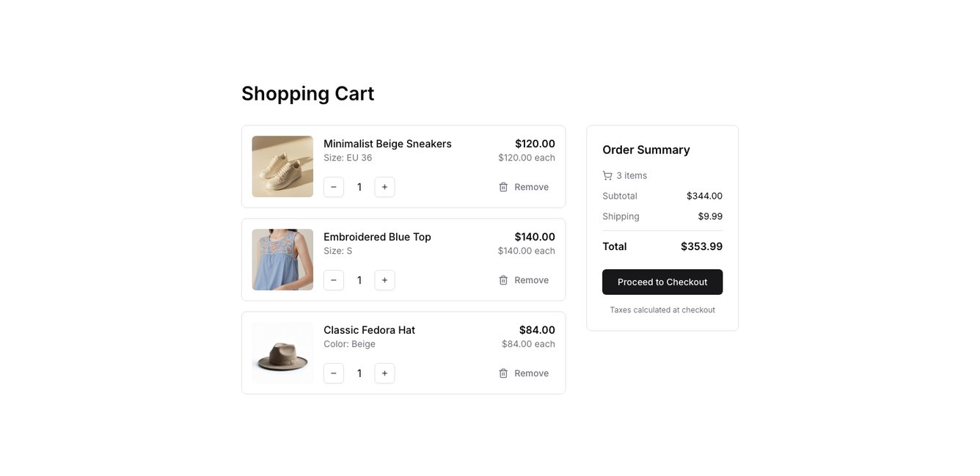The width and height of the screenshot is (980, 476).
Task: Decrease quantity of Minimalist Beige Sneakers
Action: pyautogui.click(x=334, y=187)
